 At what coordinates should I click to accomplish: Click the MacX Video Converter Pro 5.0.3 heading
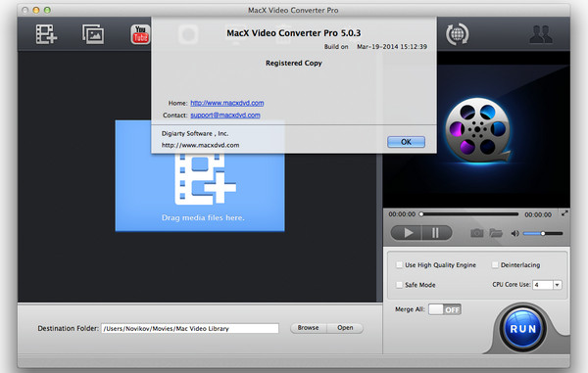click(294, 33)
